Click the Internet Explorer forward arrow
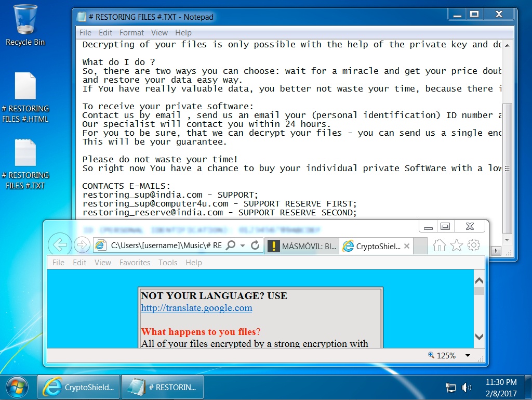532x400 pixels. coord(82,245)
